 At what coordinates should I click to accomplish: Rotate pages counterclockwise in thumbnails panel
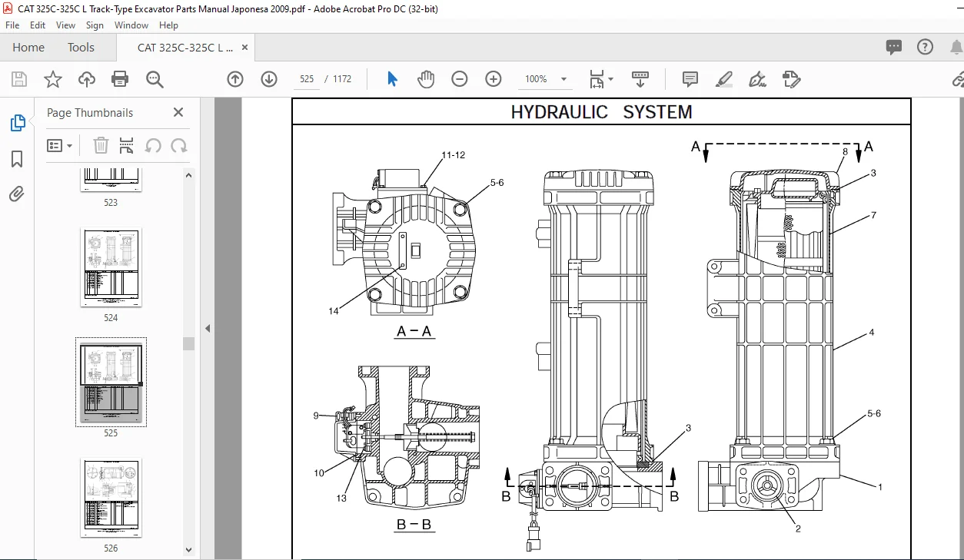(x=153, y=145)
